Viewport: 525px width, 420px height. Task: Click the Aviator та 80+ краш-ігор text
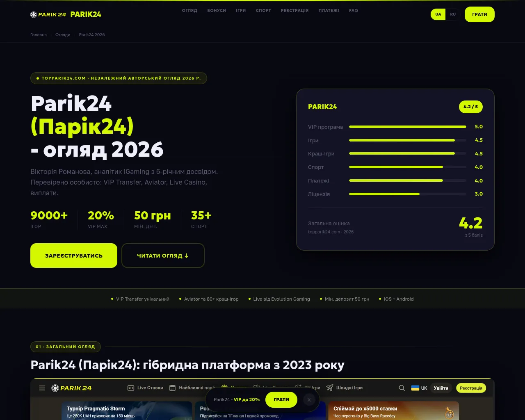211,299
